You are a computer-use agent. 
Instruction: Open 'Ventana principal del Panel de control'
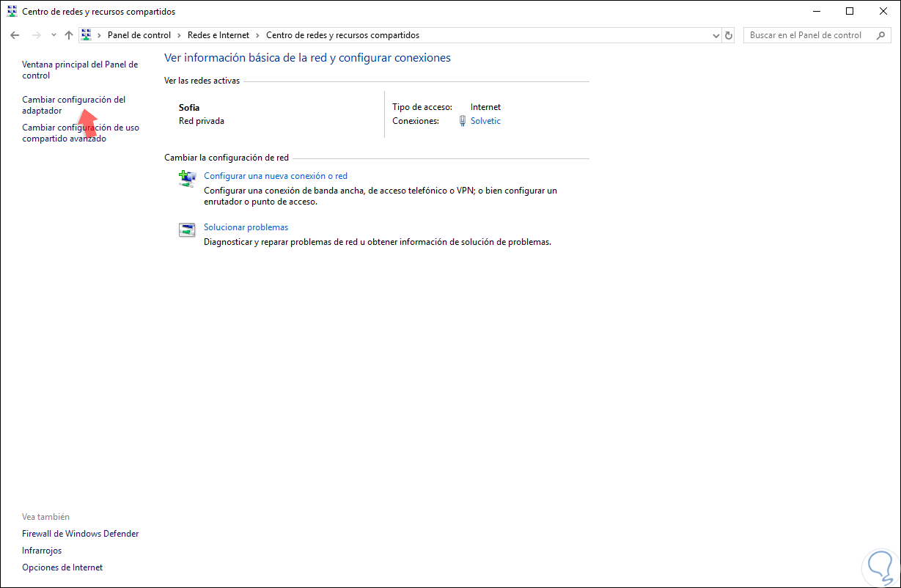point(80,70)
